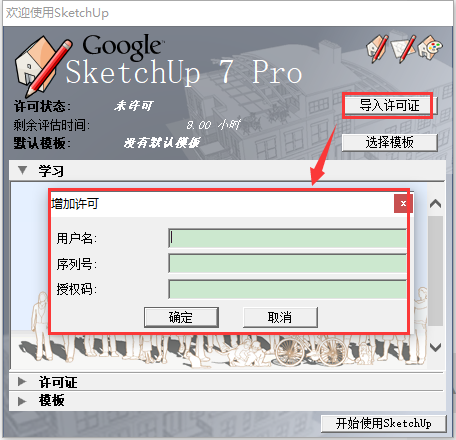Expand the 模板 section
The height and width of the screenshot is (440, 456).
coord(22,401)
